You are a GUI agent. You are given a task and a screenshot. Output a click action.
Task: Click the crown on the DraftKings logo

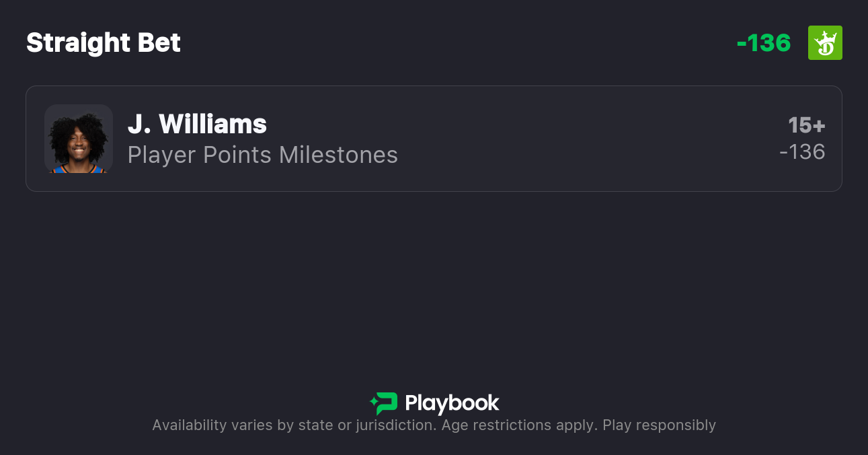826,36
